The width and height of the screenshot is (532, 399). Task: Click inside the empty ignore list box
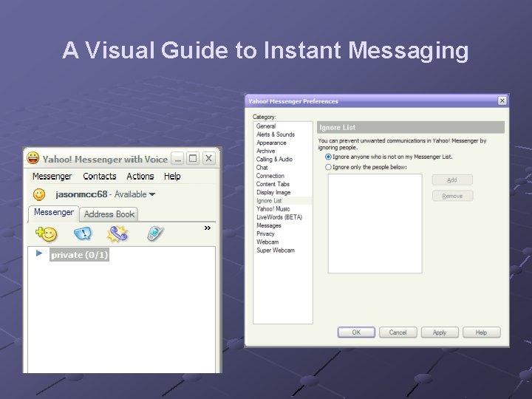point(375,224)
